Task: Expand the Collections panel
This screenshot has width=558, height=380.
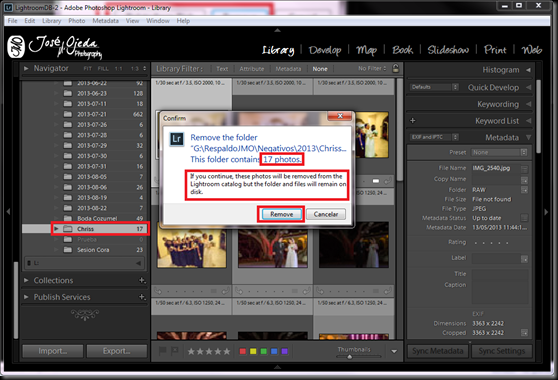Action: [x=26, y=280]
